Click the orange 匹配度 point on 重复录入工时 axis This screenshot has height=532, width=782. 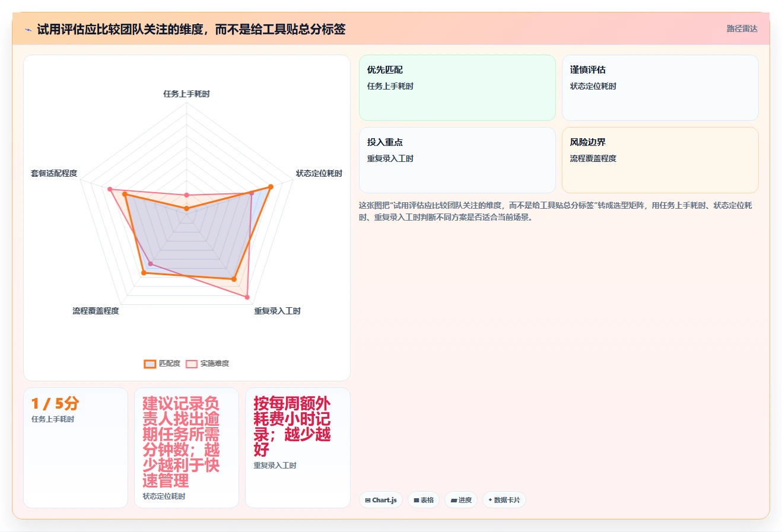pos(234,279)
